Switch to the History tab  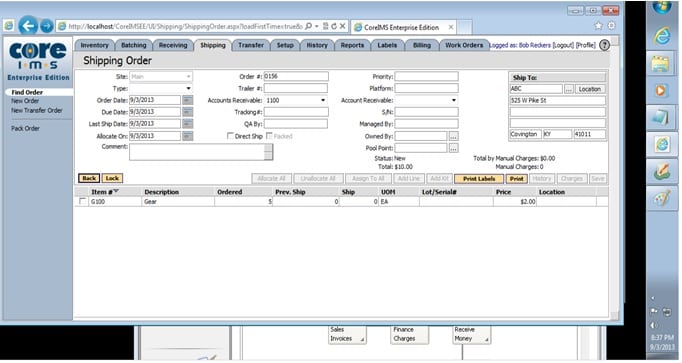317,45
